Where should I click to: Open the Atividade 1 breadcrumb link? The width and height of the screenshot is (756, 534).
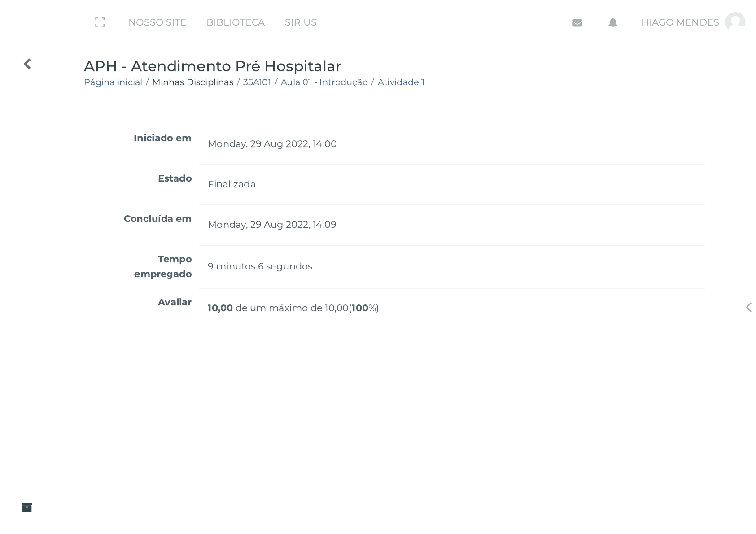tap(401, 82)
